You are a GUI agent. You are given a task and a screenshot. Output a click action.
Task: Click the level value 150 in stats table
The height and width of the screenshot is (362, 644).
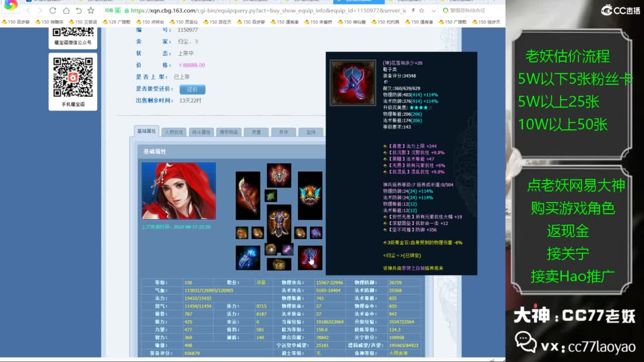point(189,283)
